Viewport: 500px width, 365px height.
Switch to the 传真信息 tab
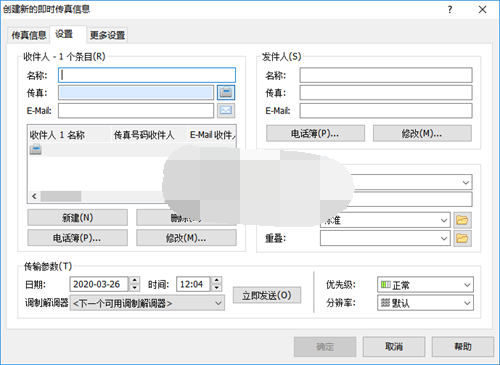29,35
